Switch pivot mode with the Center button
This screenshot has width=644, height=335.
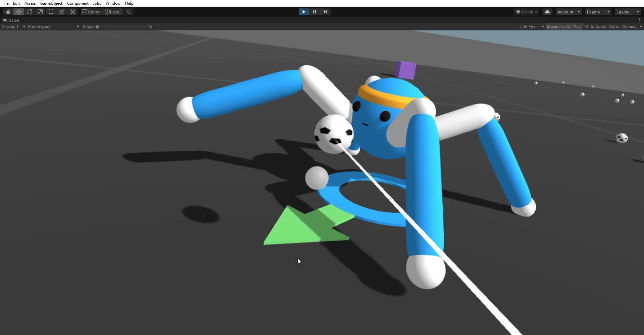point(91,11)
